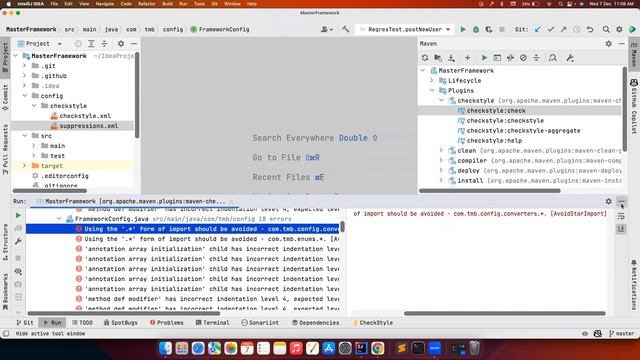Open Finder from the Dock
640x360 pixels.
click(x=165, y=348)
